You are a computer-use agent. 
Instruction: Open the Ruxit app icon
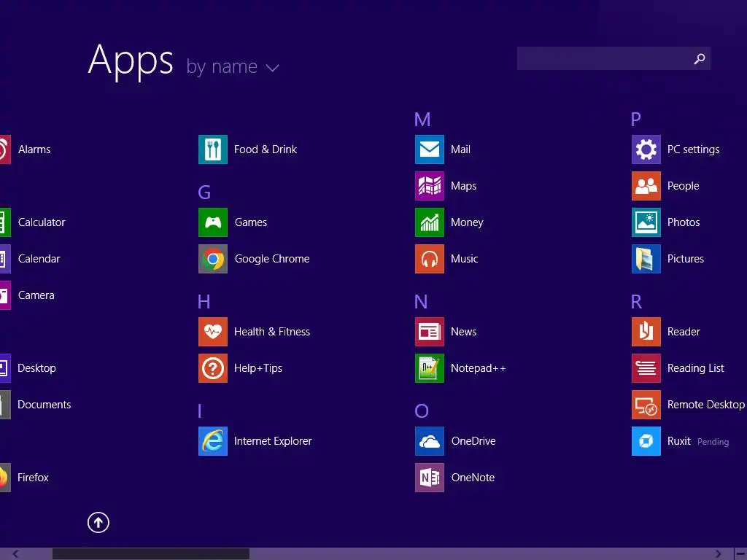click(646, 441)
